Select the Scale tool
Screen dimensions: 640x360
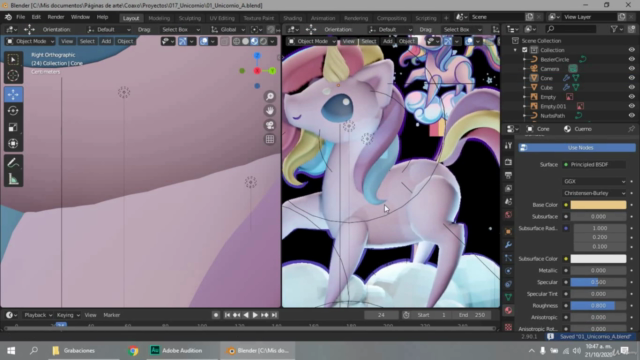13,127
